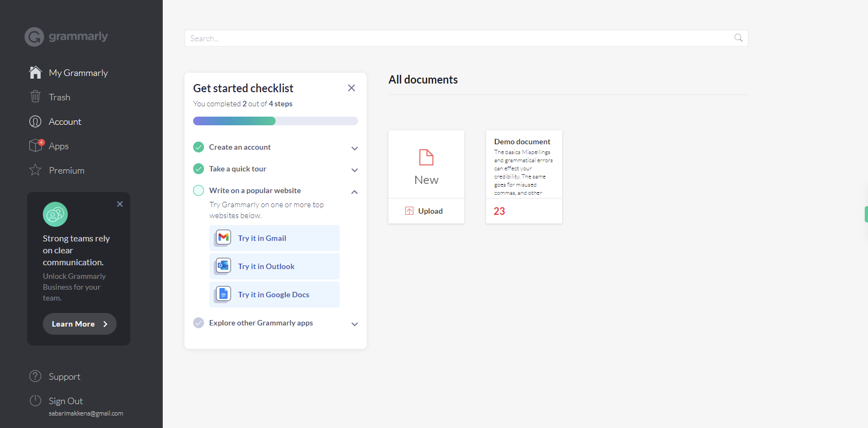Click the upload arrow icon
The image size is (868, 428).
point(409,211)
